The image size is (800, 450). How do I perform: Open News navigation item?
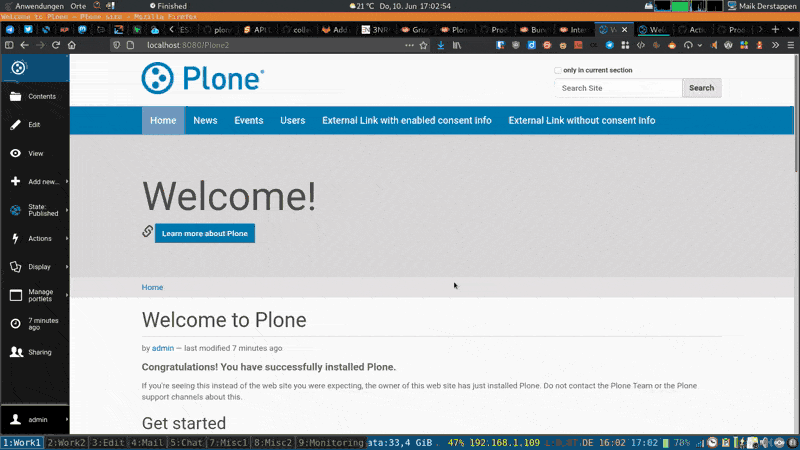(x=205, y=120)
